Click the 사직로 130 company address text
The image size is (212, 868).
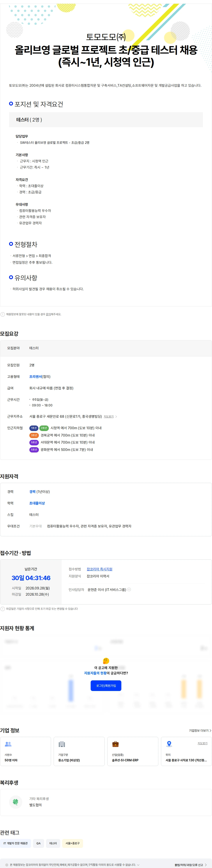[186, 760]
